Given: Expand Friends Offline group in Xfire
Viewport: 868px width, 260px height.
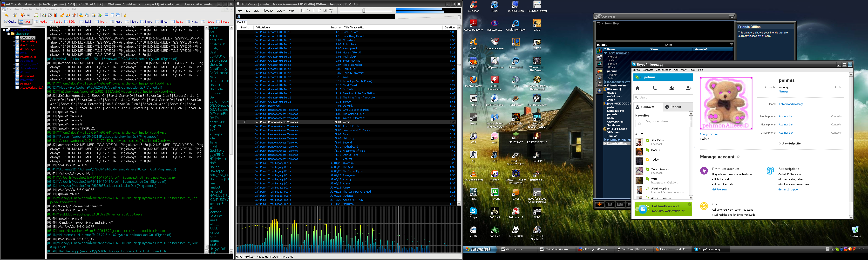Looking at the screenshot, I should click(x=605, y=143).
